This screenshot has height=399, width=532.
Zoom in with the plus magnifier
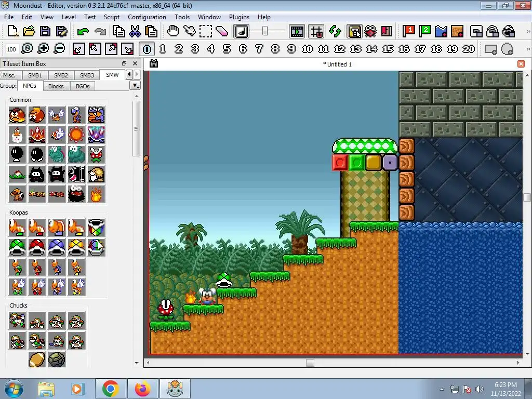pos(43,49)
